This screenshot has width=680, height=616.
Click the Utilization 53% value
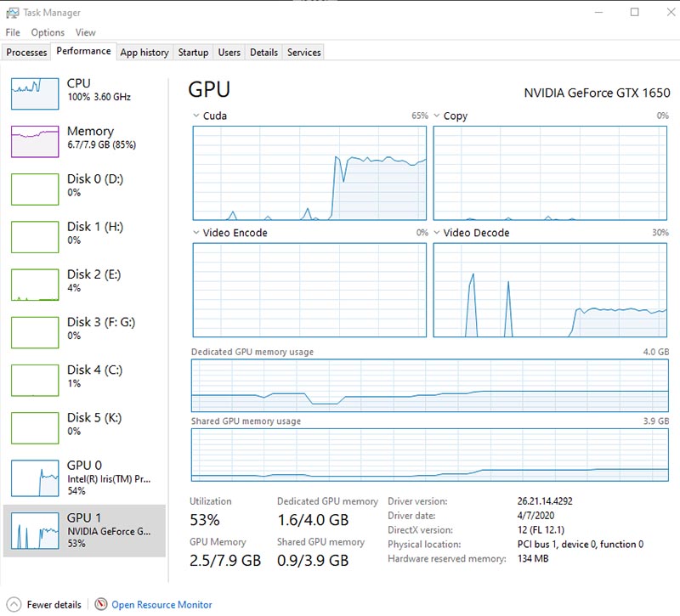[205, 520]
